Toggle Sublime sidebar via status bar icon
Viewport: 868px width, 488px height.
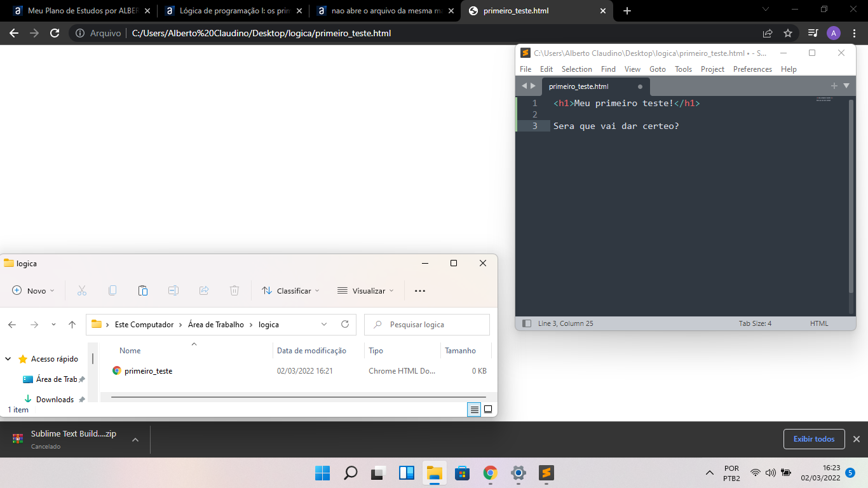[x=526, y=323]
